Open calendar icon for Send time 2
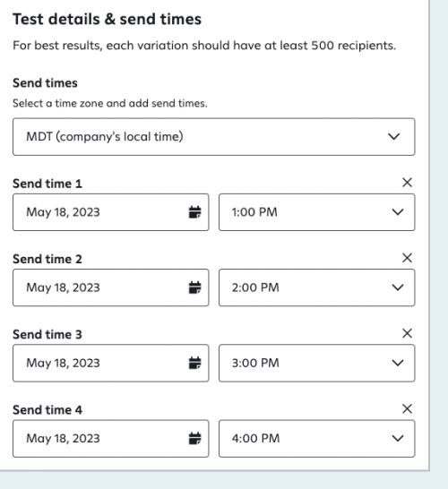 pyautogui.click(x=195, y=287)
